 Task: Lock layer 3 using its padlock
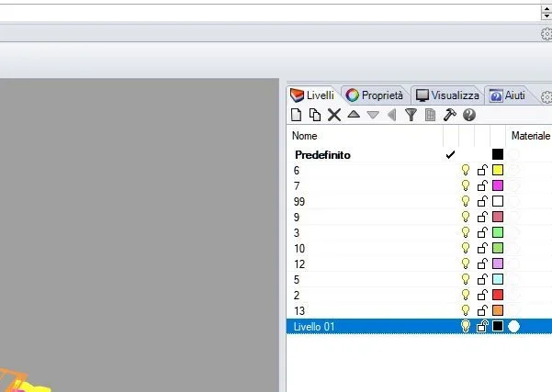[481, 232]
